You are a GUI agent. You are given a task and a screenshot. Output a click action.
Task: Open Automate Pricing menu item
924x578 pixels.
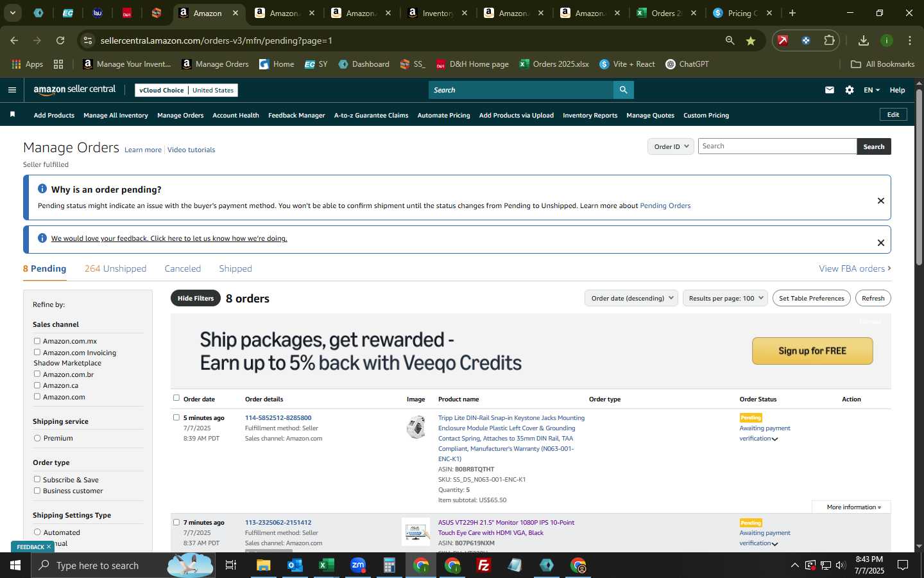[x=443, y=115]
